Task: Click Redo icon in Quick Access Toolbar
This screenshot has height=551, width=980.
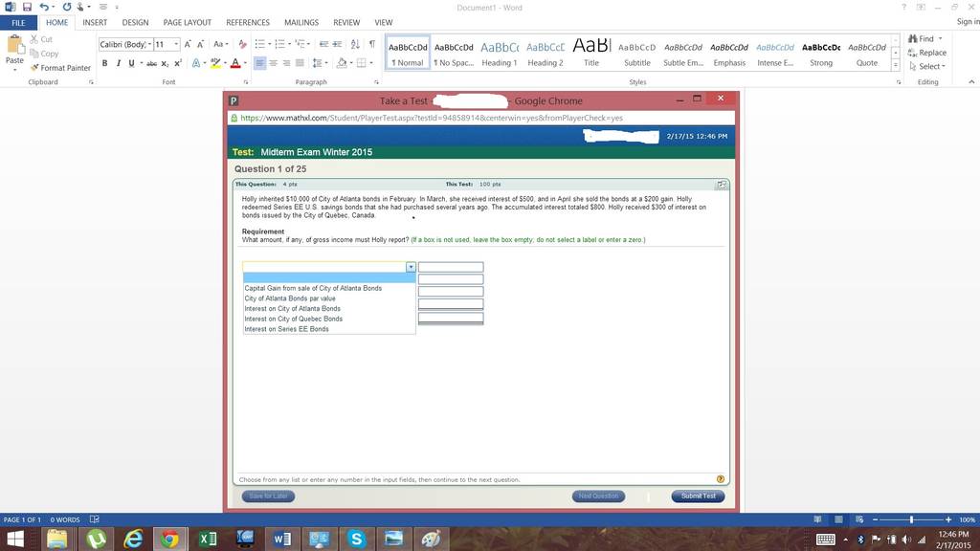Action: [66, 7]
